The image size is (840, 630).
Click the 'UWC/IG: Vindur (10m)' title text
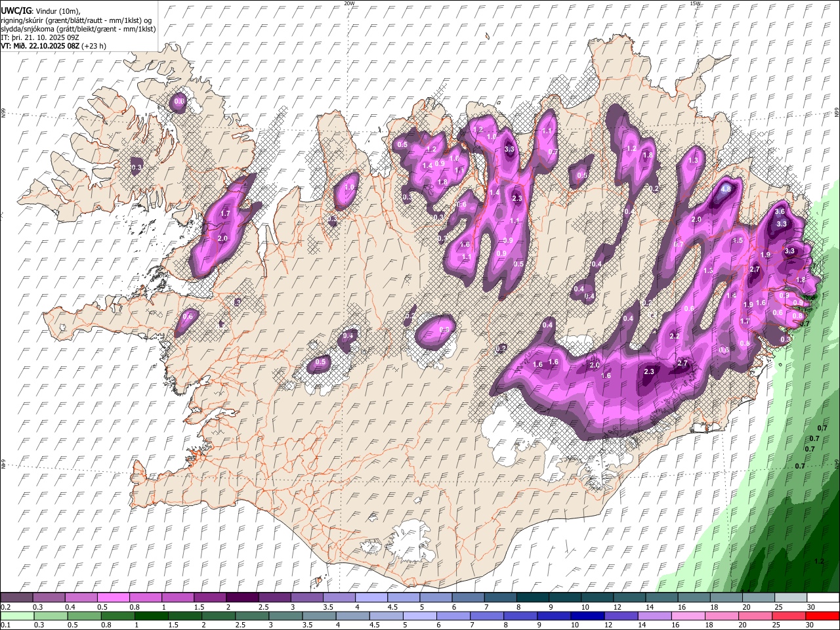[41, 11]
